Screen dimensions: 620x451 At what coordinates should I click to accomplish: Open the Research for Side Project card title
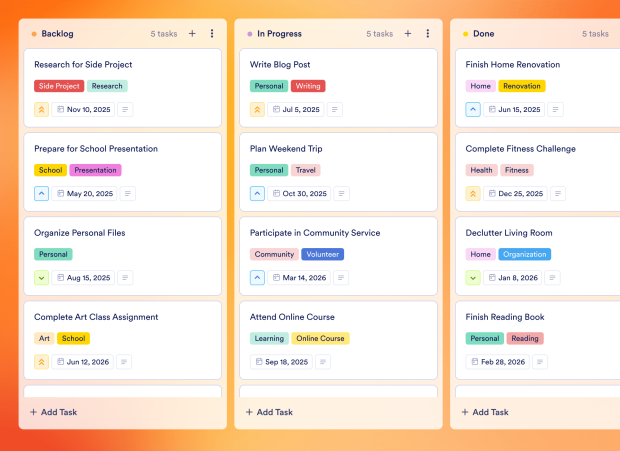(83, 65)
